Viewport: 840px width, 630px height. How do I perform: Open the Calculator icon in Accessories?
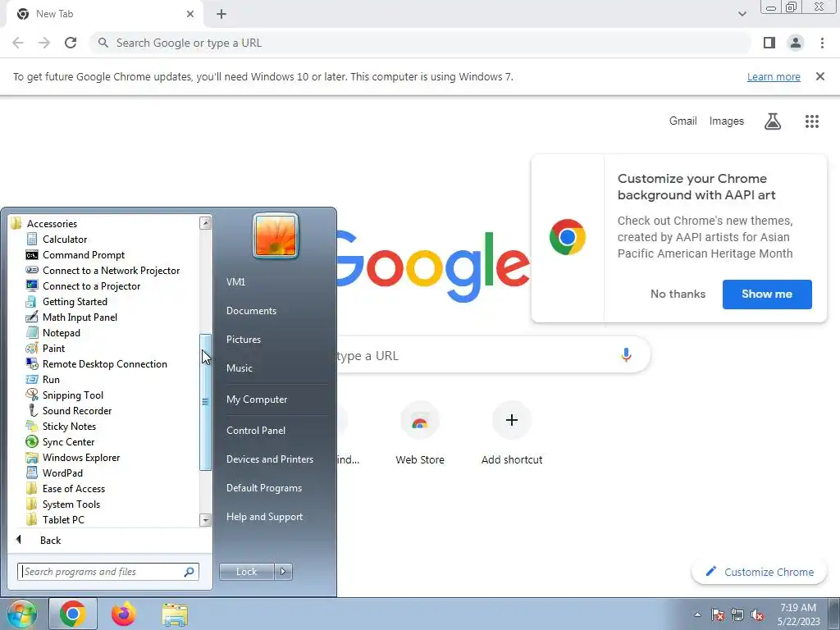(x=32, y=239)
